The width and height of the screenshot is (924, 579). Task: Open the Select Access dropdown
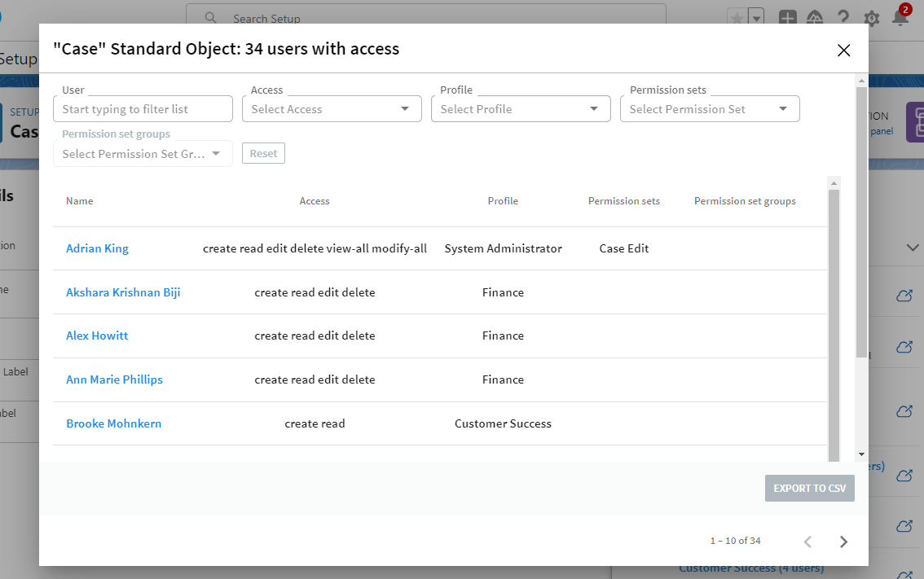click(332, 108)
